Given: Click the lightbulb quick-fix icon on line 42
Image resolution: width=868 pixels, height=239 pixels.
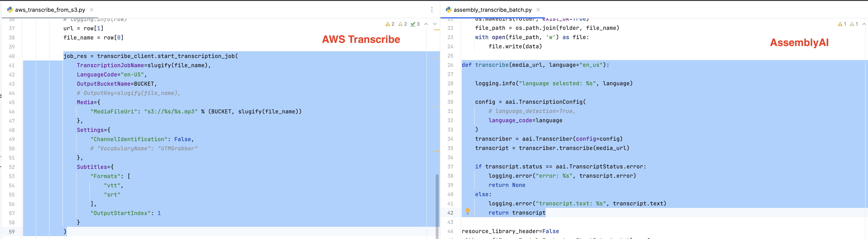Looking at the screenshot, I should tap(467, 211).
